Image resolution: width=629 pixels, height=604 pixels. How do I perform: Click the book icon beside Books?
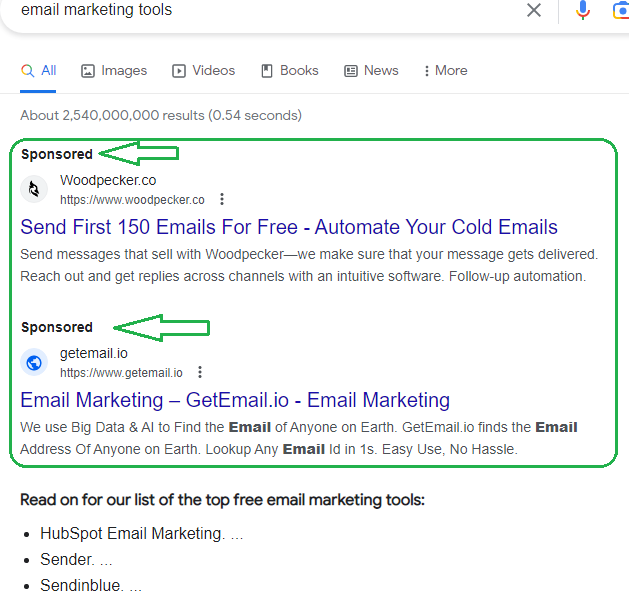267,71
